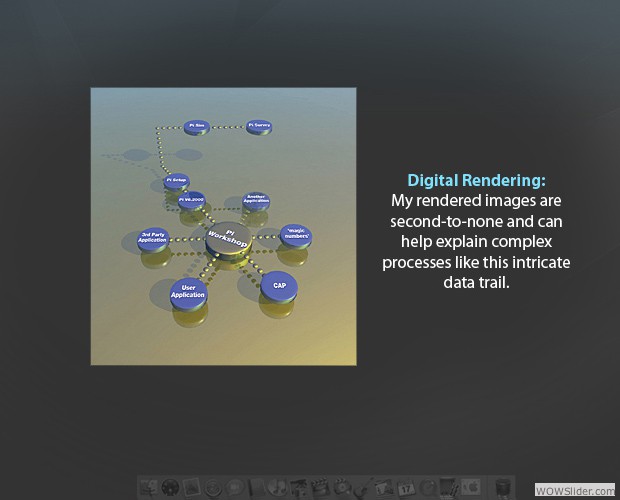
Task: Click the PI V6.2000 node
Action: coord(191,200)
